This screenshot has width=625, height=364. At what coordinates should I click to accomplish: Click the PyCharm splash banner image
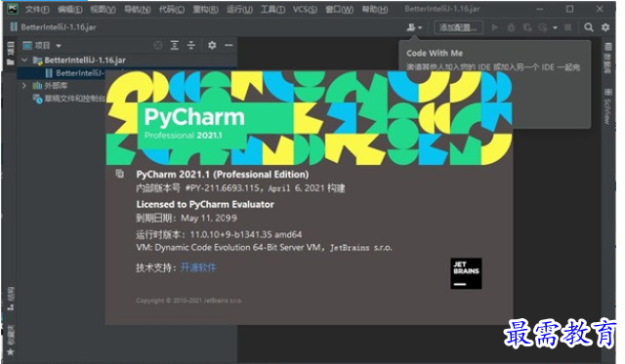click(x=309, y=118)
